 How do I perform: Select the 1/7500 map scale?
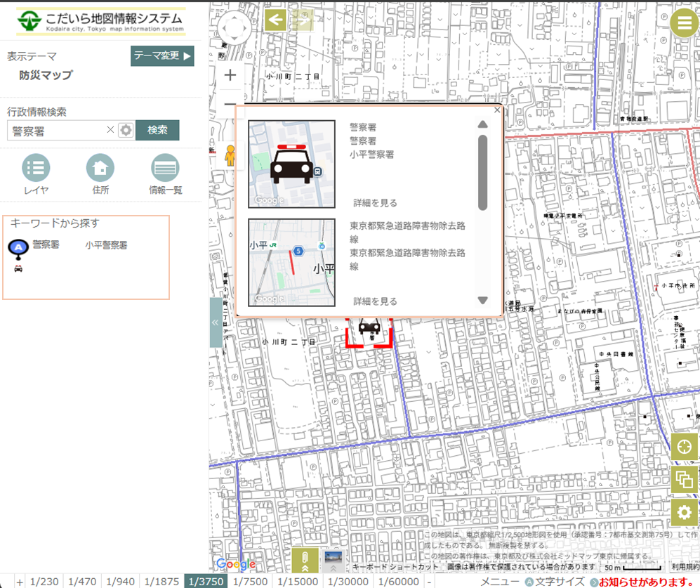[250, 581]
